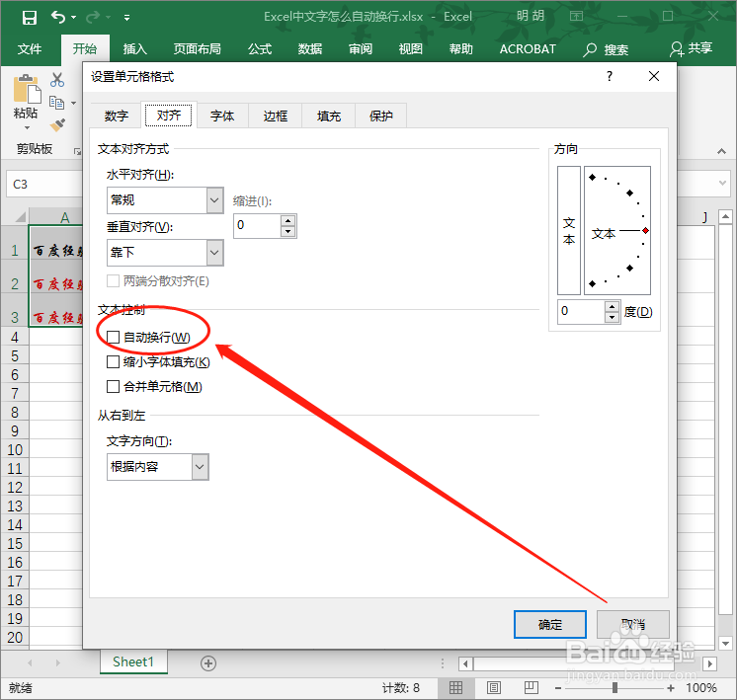Switch to the 保护 tab

(x=380, y=116)
